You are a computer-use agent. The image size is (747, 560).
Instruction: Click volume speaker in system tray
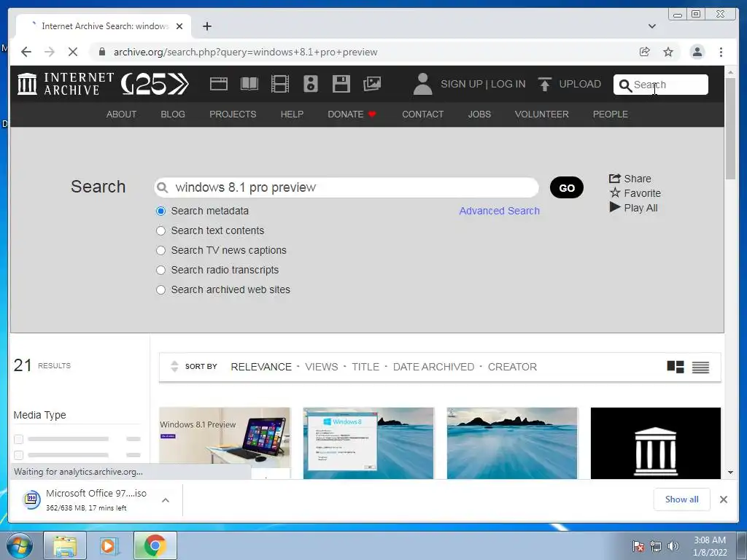click(673, 546)
